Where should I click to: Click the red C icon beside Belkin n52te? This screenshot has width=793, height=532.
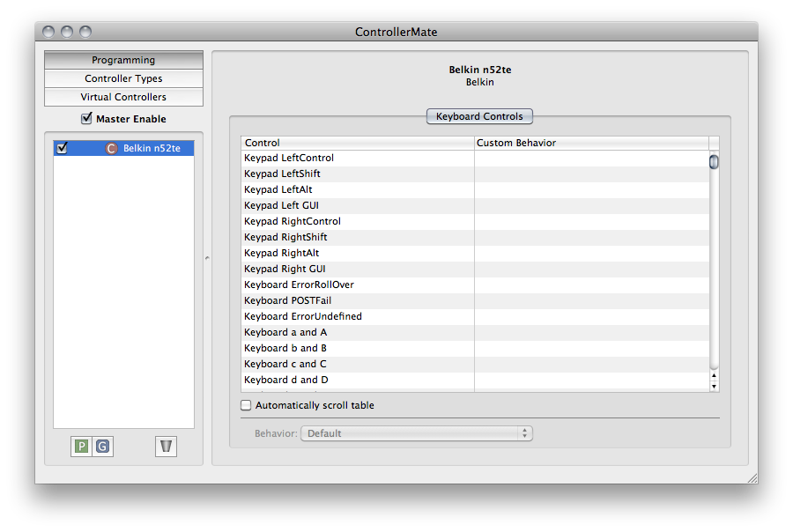111,148
